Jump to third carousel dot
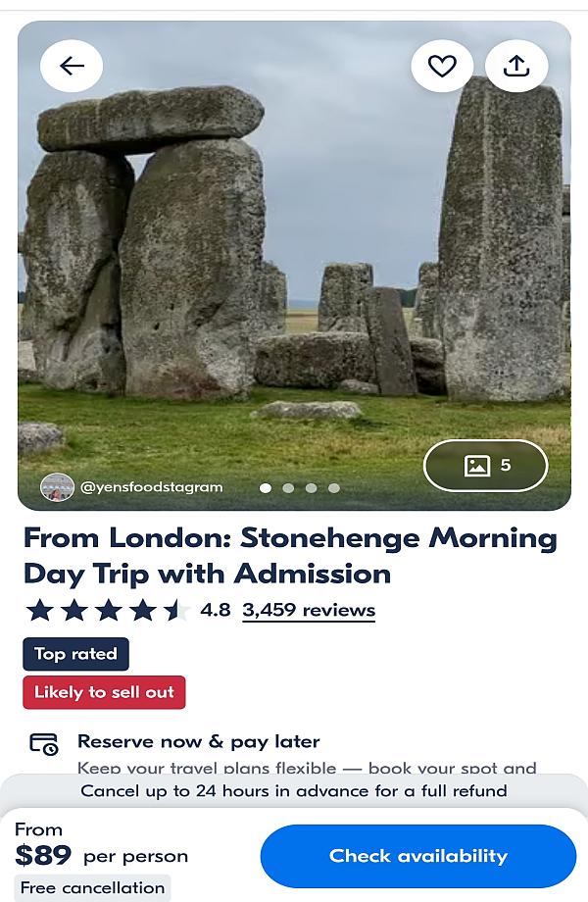 (x=311, y=487)
